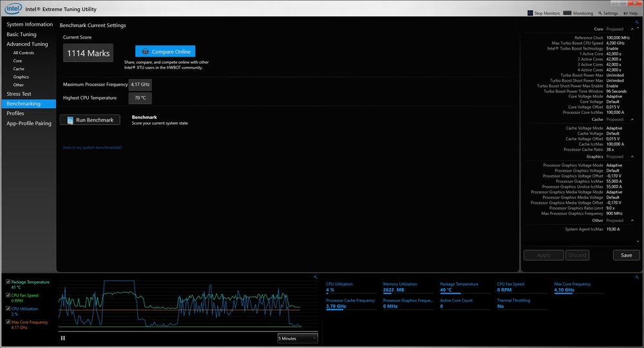This screenshot has width=644, height=348.
Task: Pause the monitoring graph
Action: (63, 338)
